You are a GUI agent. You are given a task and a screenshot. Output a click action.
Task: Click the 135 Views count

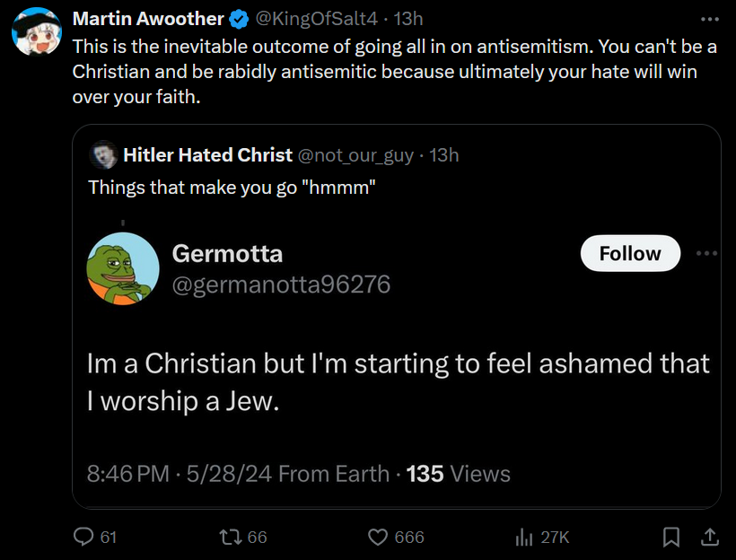click(x=459, y=474)
